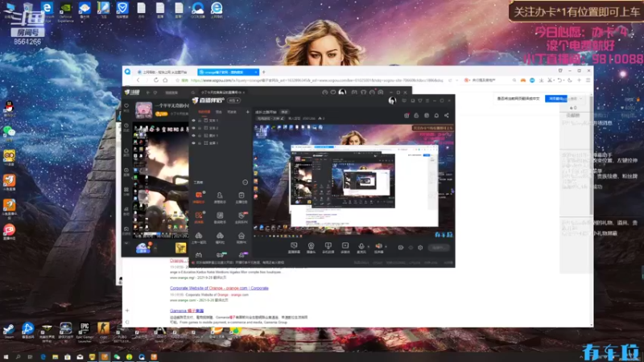The height and width of the screenshot is (362, 644).
Task: Expand microphone options arrow
Action: click(x=369, y=247)
